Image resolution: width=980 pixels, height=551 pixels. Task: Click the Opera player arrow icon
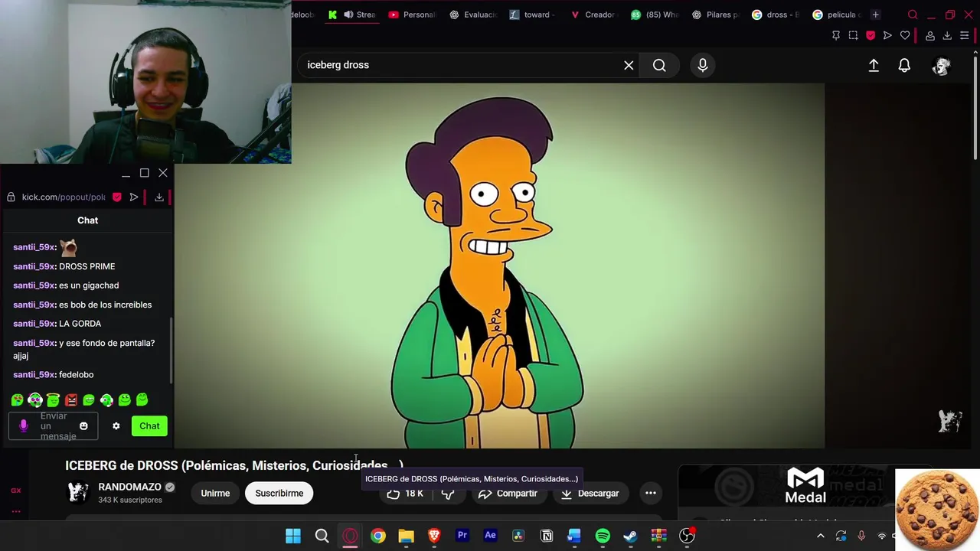pyautogui.click(x=887, y=35)
